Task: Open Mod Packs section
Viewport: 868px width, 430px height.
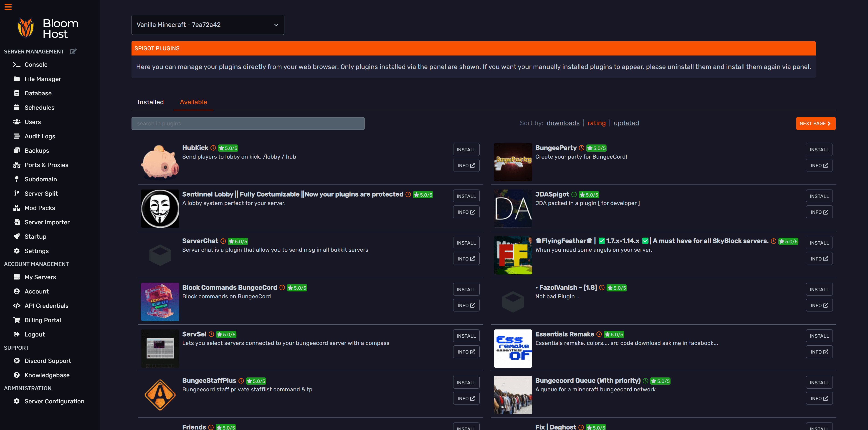Action: (x=39, y=208)
